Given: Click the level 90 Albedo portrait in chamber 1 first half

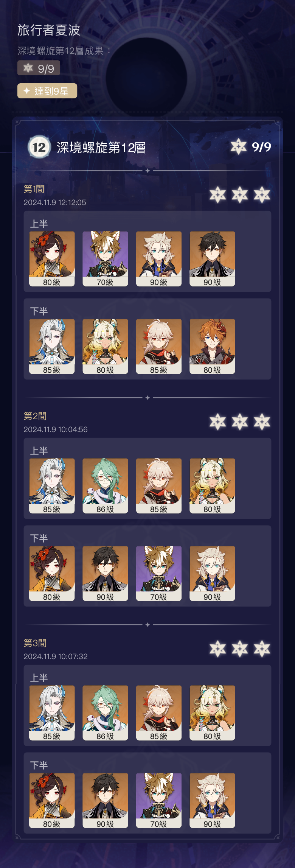Looking at the screenshot, I should click(x=159, y=259).
